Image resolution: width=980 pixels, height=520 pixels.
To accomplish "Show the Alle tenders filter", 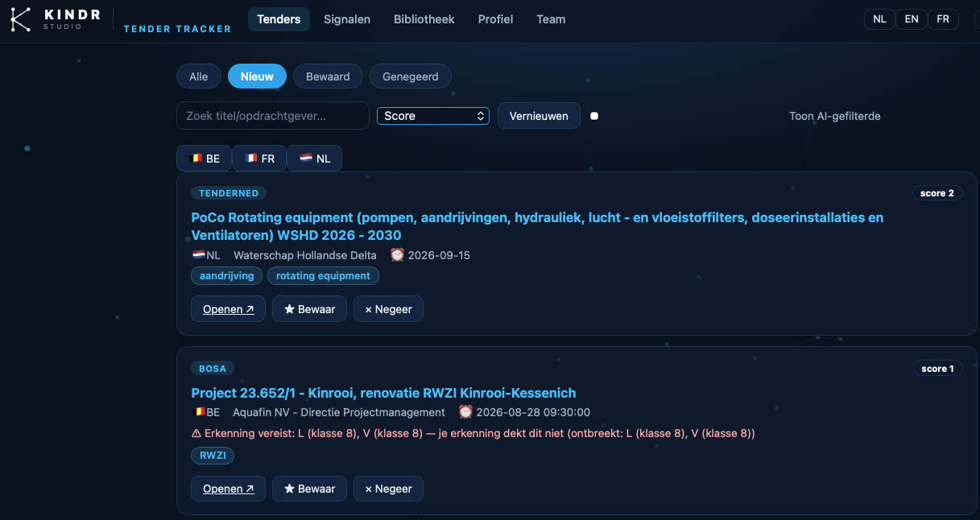I will click(x=199, y=76).
